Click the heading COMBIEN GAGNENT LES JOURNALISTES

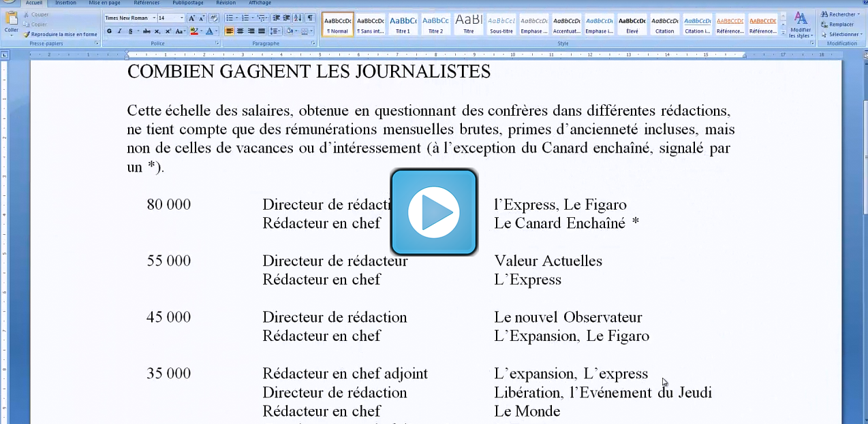[x=309, y=71]
